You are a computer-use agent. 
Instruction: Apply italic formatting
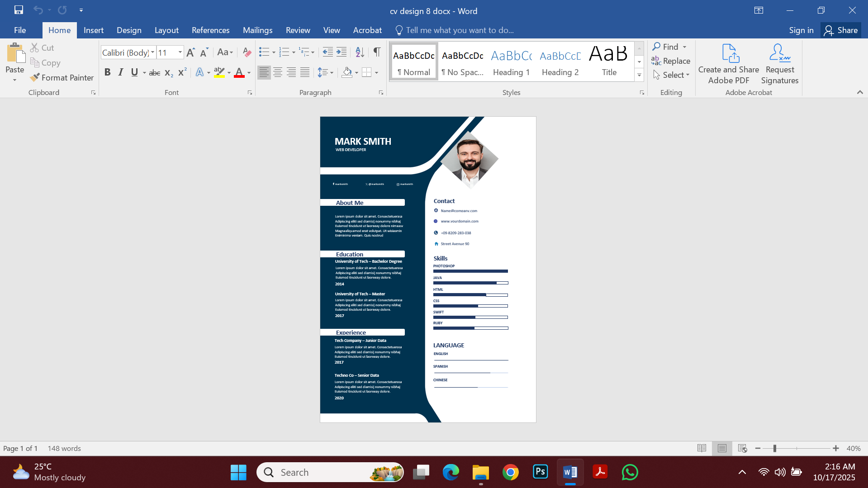(120, 72)
